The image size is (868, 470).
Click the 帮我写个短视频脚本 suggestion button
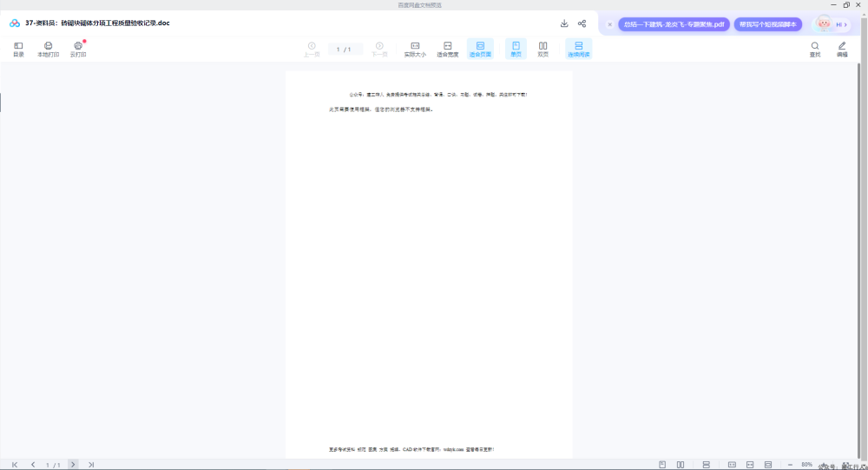pyautogui.click(x=768, y=24)
